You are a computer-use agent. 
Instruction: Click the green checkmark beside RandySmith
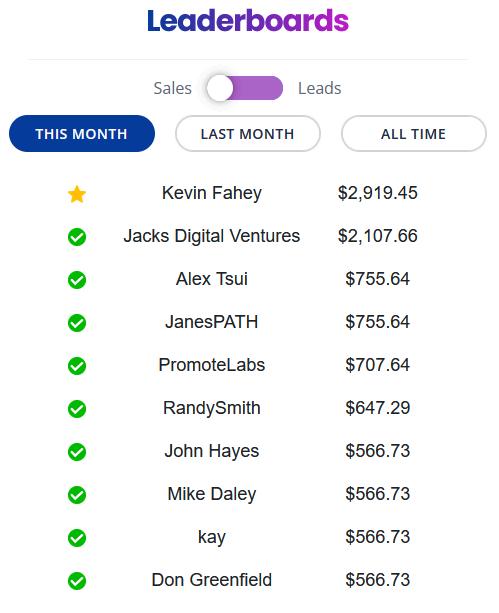77,409
